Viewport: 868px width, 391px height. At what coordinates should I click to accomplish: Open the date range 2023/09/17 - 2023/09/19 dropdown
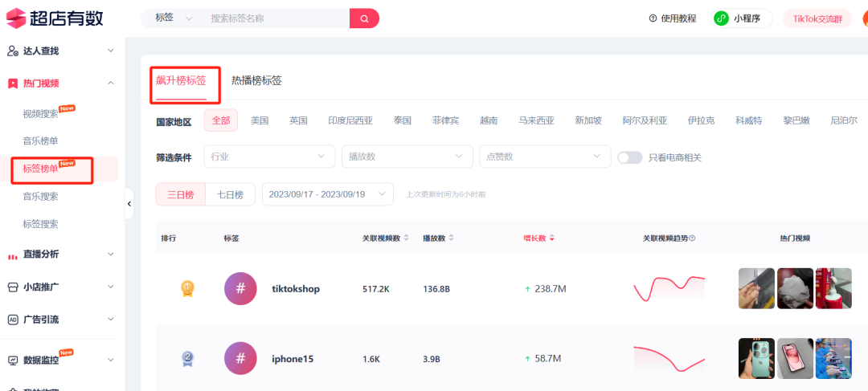point(328,194)
